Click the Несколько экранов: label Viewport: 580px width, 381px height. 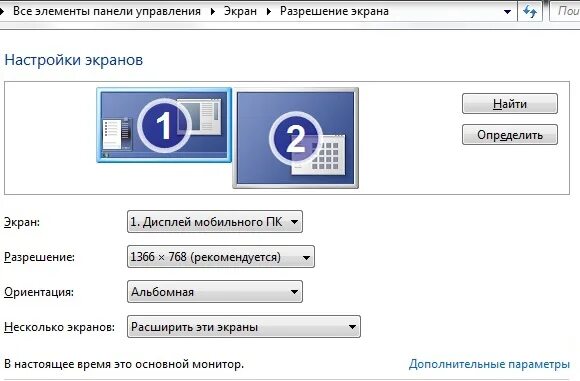59,327
